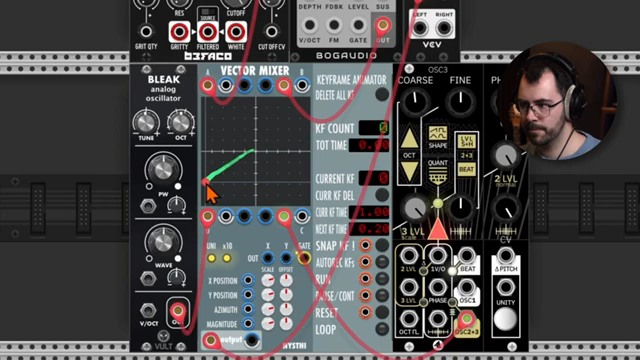Click the ΔPITCH input jack
This screenshot has height=360, width=640.
point(506,256)
